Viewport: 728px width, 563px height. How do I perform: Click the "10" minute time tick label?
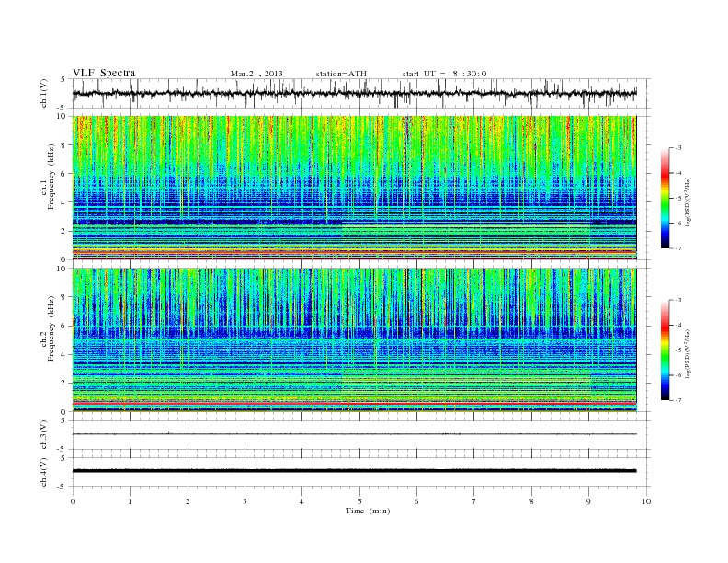pos(646,501)
